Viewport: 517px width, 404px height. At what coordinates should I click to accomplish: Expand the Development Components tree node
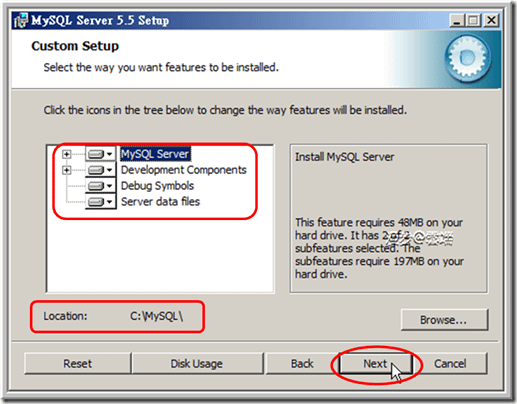click(x=67, y=170)
